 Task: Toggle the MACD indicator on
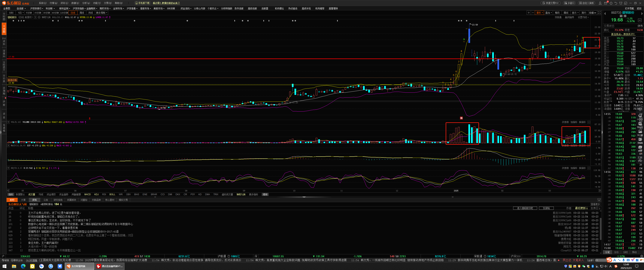tap(87, 194)
